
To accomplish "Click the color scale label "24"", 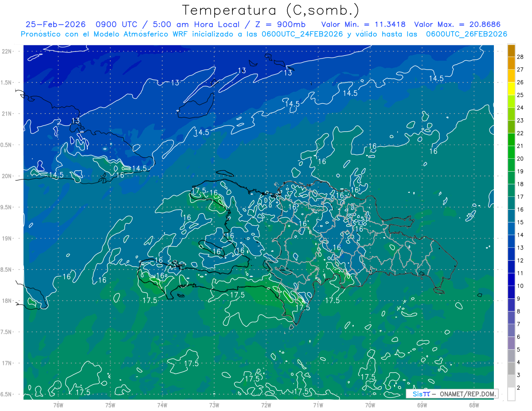I will tap(520, 108).
